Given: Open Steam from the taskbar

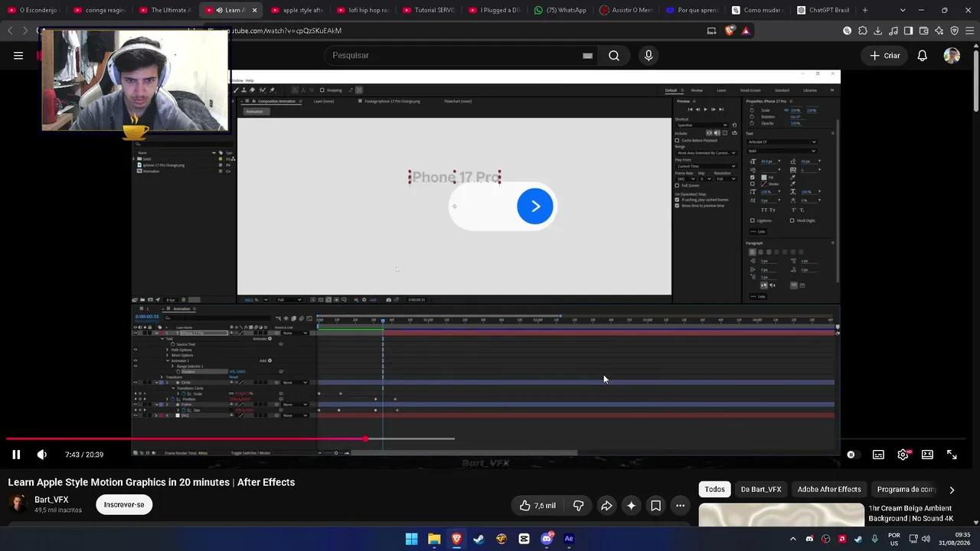Looking at the screenshot, I should pyautogui.click(x=479, y=539).
